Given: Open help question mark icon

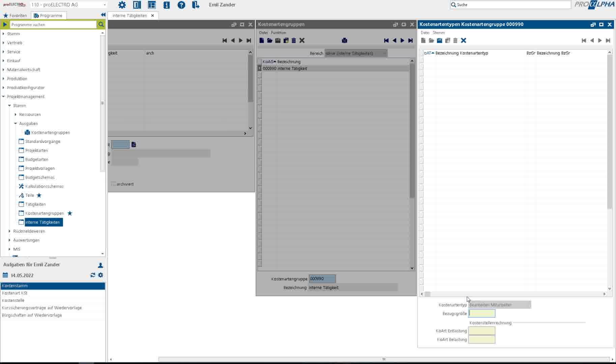Looking at the screenshot, I should pos(181,5).
